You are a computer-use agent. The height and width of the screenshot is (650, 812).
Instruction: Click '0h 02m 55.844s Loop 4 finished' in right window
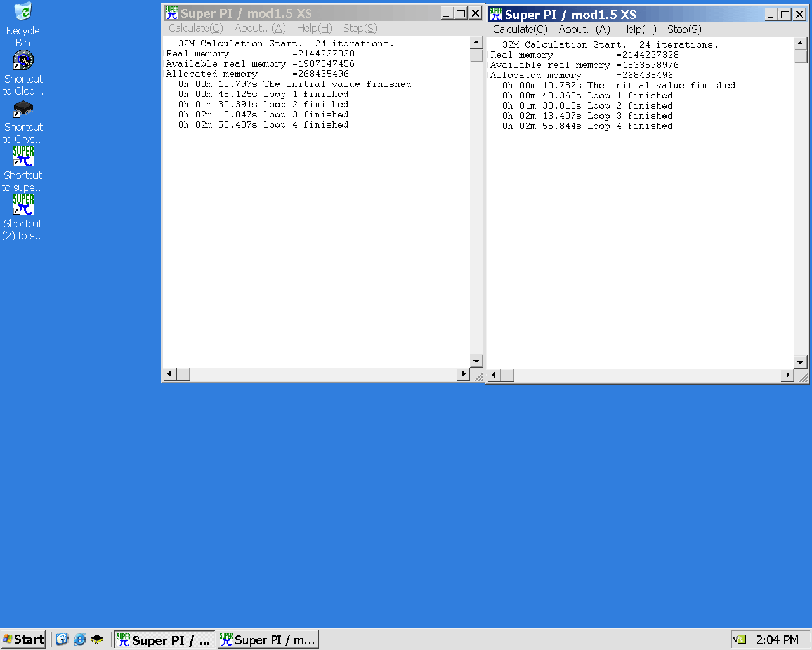pos(587,126)
